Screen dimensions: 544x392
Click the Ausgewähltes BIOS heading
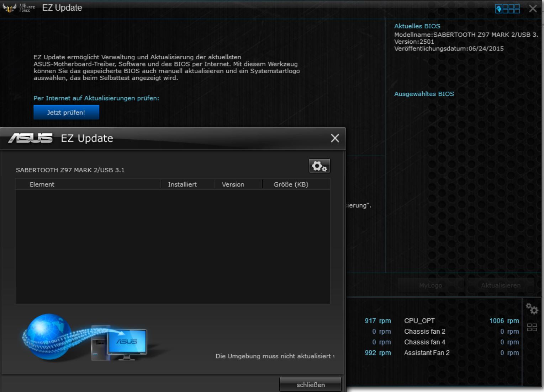pyautogui.click(x=424, y=94)
